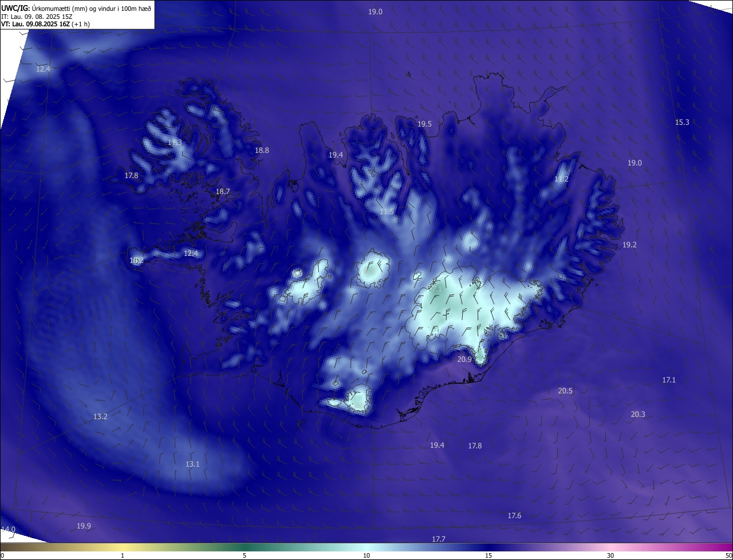
Task: Click the 0 tick on color scale
Action: pyautogui.click(x=2, y=556)
